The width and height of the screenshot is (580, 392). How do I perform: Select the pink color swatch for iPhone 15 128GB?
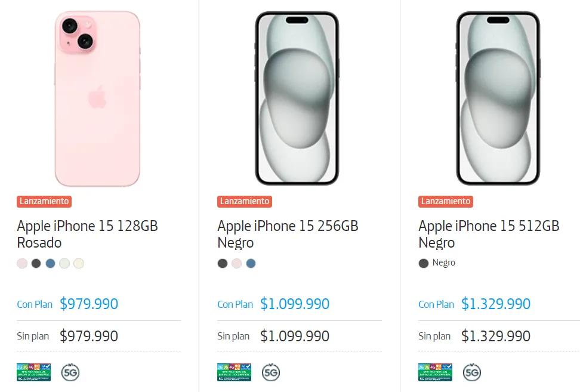[22, 263]
